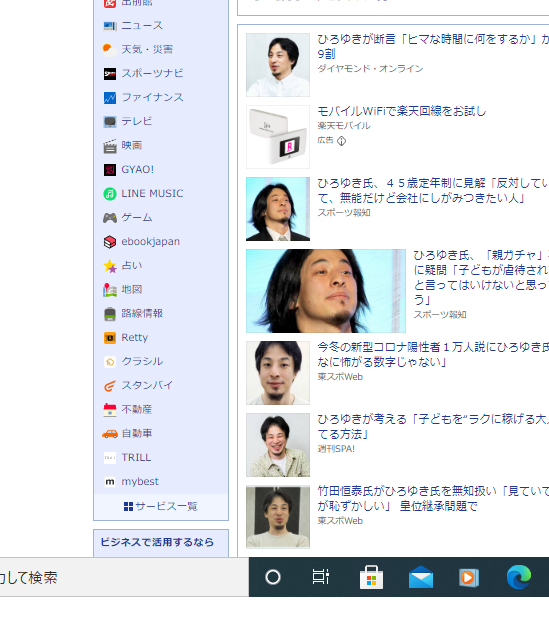Click the thumbnail for ダイヤモンド・オンライン article
The height and width of the screenshot is (641, 549).
pyautogui.click(x=278, y=65)
